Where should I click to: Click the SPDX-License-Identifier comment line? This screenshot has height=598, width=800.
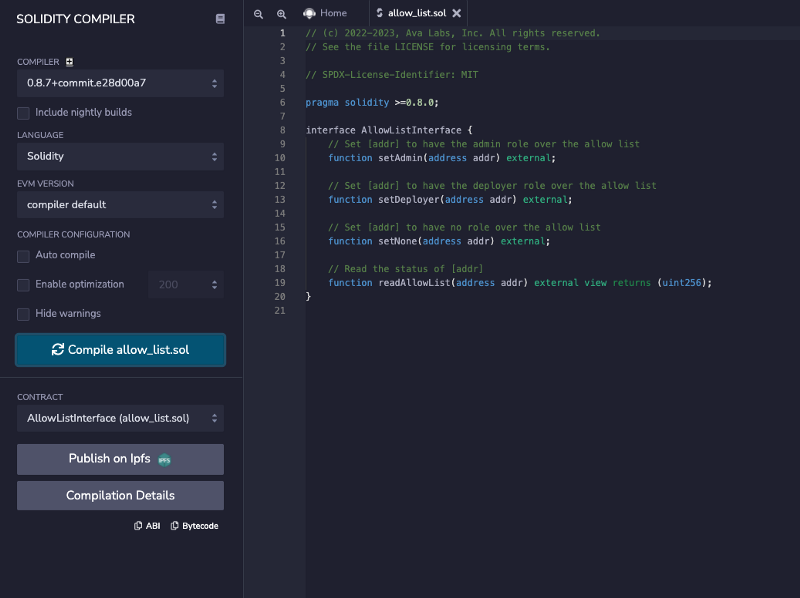pyautogui.click(x=392, y=75)
